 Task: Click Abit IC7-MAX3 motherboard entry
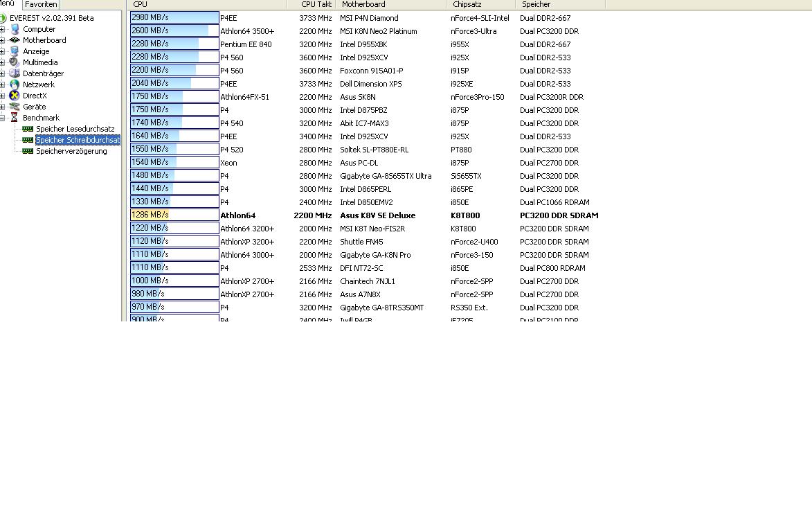coord(364,123)
